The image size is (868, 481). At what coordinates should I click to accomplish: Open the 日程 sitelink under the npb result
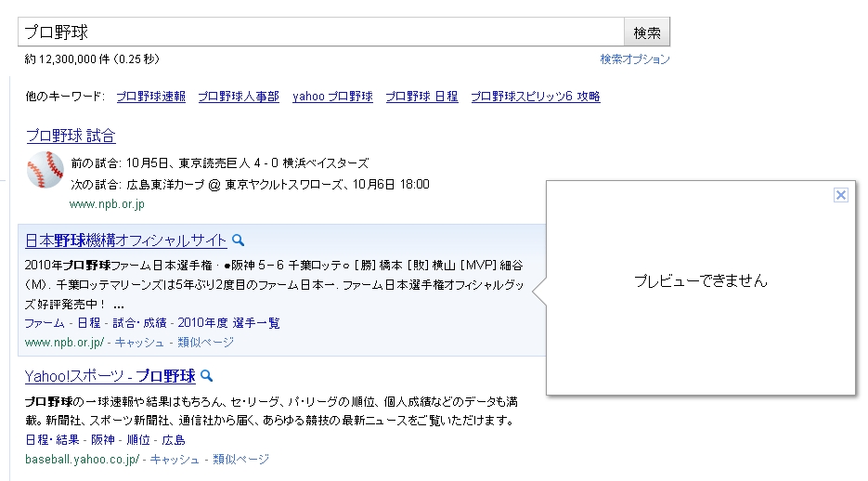88,323
